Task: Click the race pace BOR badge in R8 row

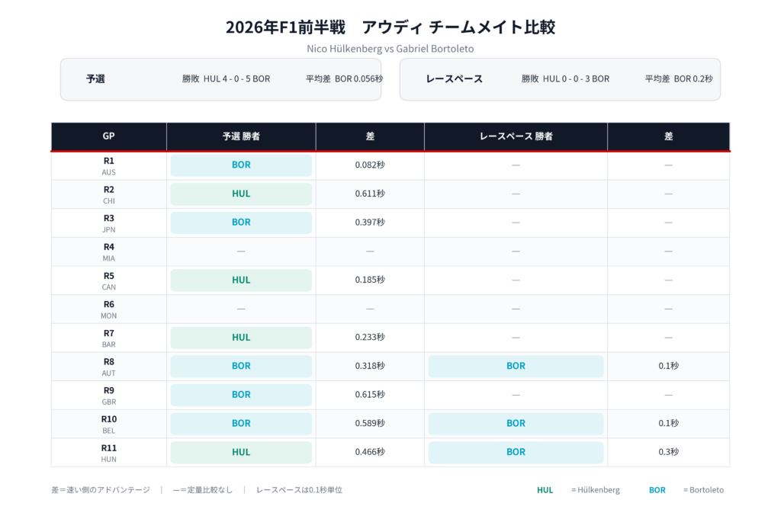Action: point(516,367)
